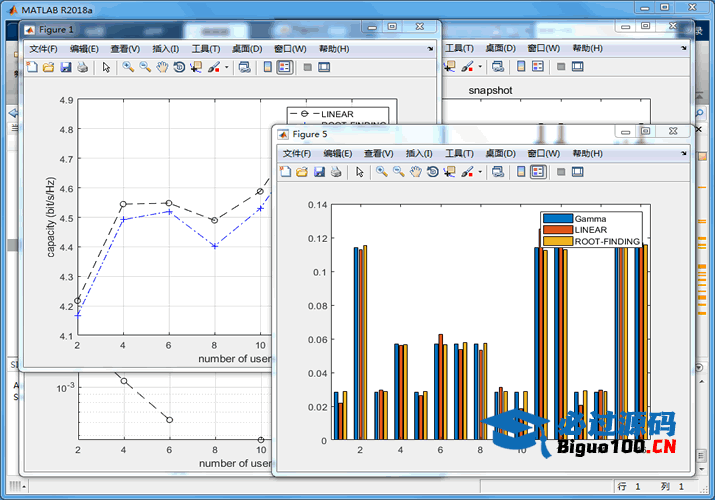Select the Zoom In tool in Figure 5

(x=382, y=172)
